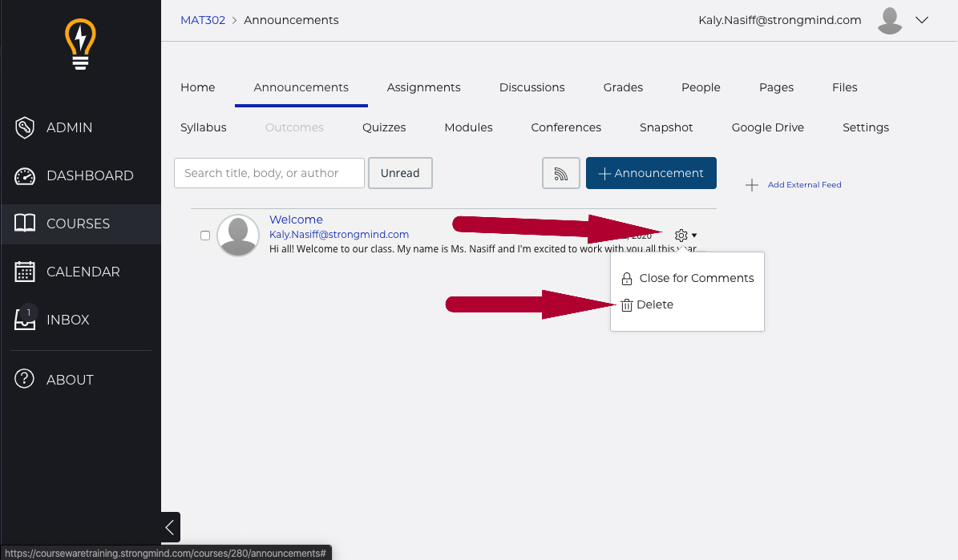Select Close for Comments menu option
The width and height of the screenshot is (958, 560).
tap(687, 279)
